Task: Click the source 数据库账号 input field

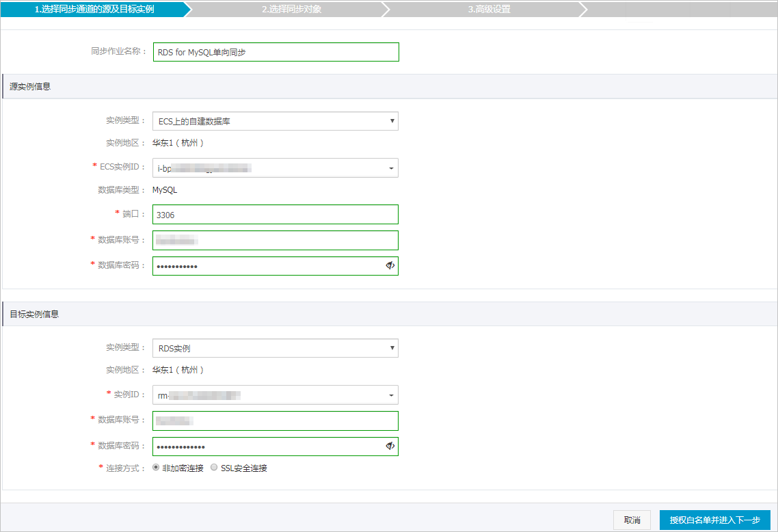Action: [276, 241]
